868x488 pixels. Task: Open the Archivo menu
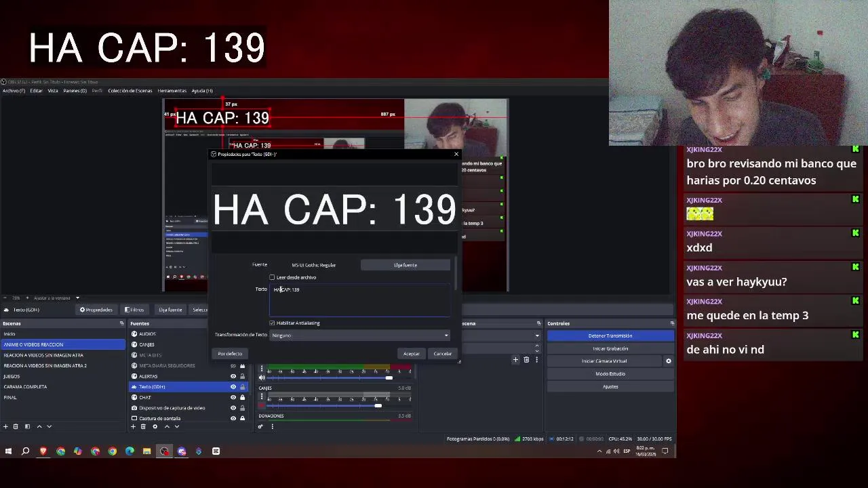(14, 91)
